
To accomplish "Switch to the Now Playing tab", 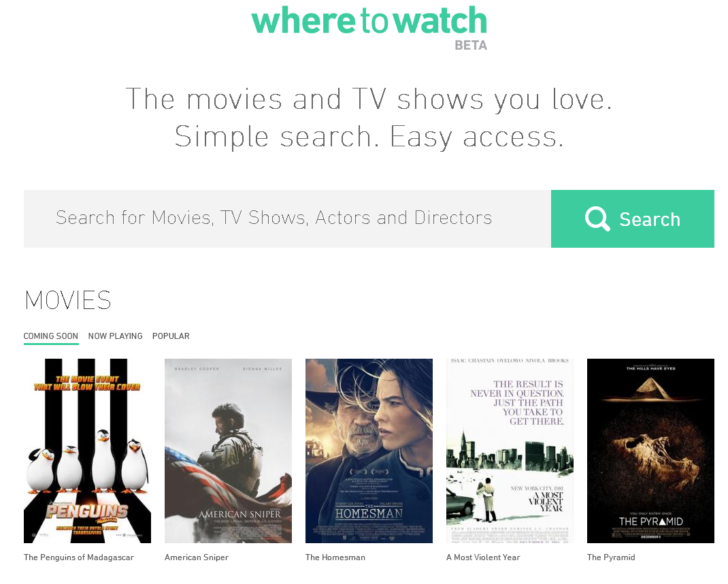I will tap(115, 336).
